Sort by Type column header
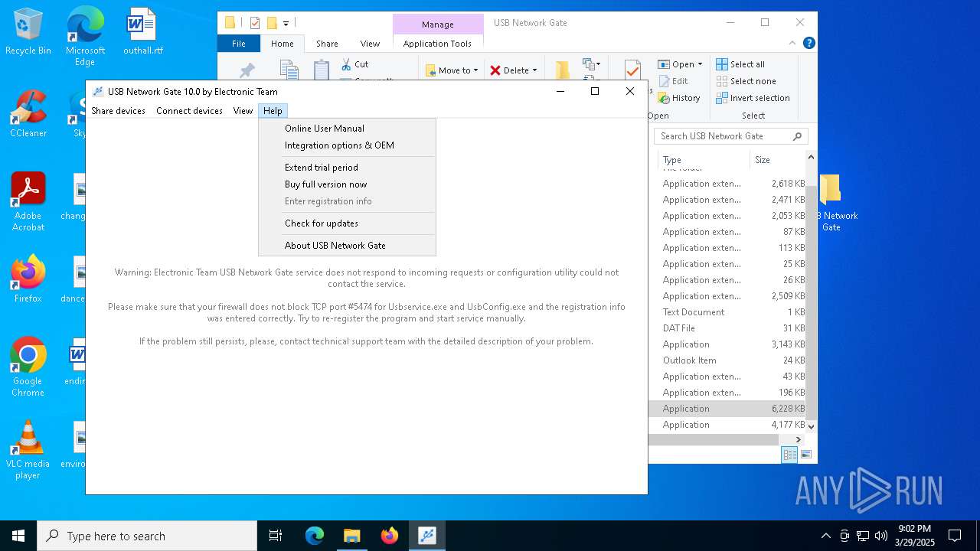The image size is (980, 551). [703, 160]
